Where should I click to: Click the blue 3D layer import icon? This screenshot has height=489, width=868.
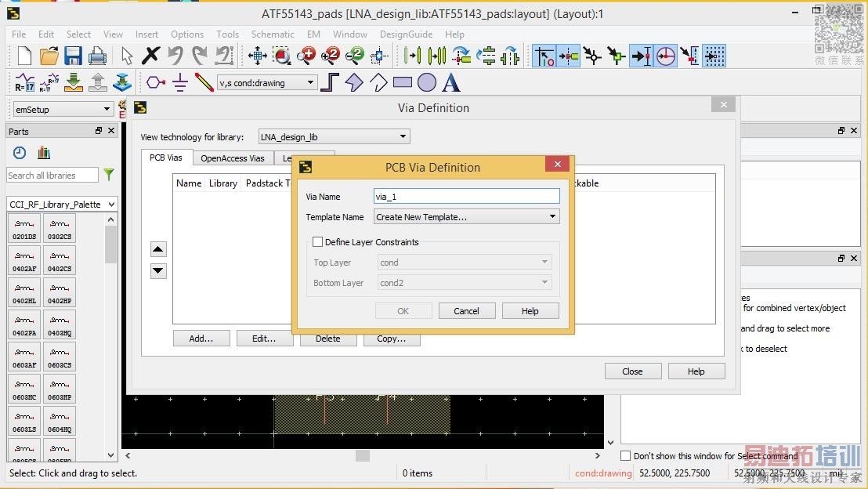point(121,82)
